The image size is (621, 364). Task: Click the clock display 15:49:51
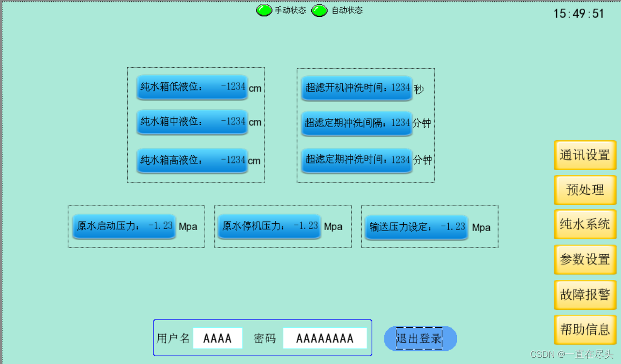pos(579,14)
